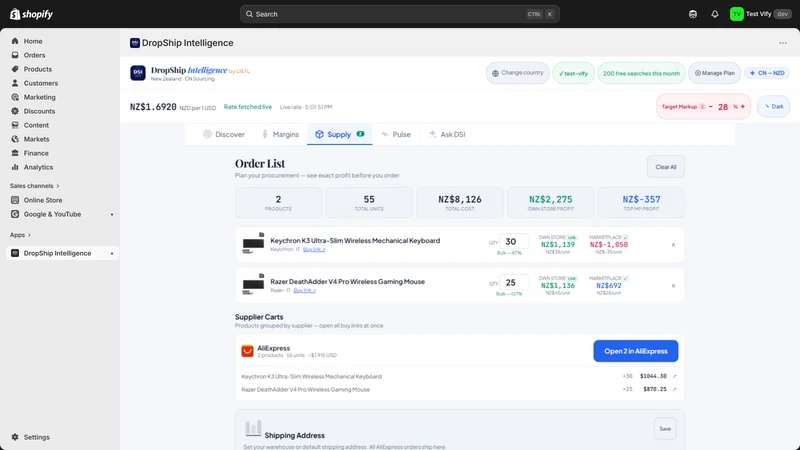The width and height of the screenshot is (800, 450).
Task: Click the Change country button
Action: click(x=517, y=73)
